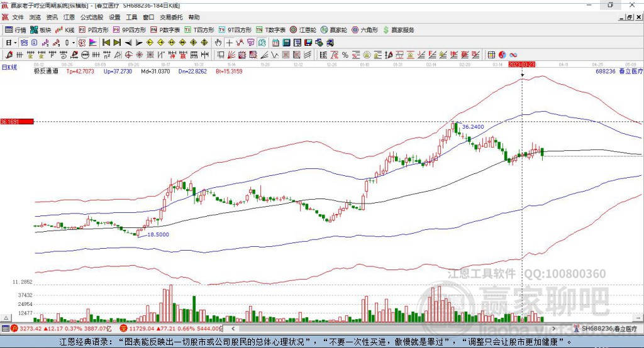This screenshot has height=348, width=644.
Task: Open the 江恩轮 Gann wheel
Action: click(303, 30)
